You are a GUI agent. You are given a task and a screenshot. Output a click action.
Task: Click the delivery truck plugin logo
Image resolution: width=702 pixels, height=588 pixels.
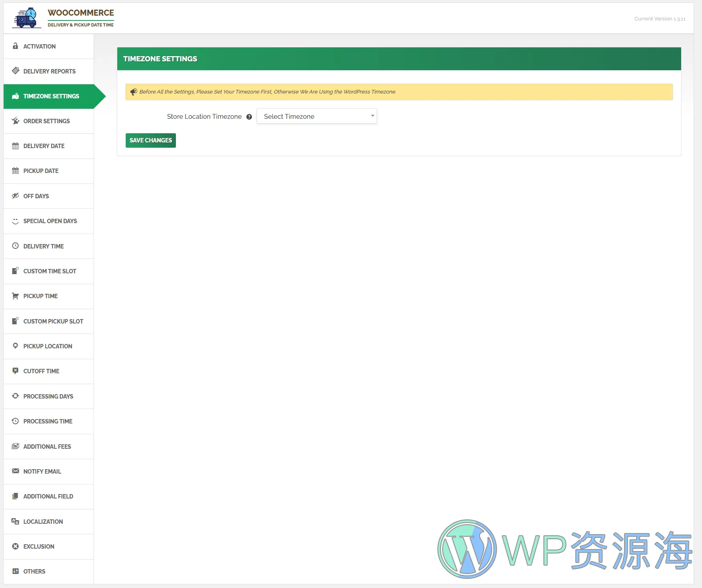(x=27, y=18)
